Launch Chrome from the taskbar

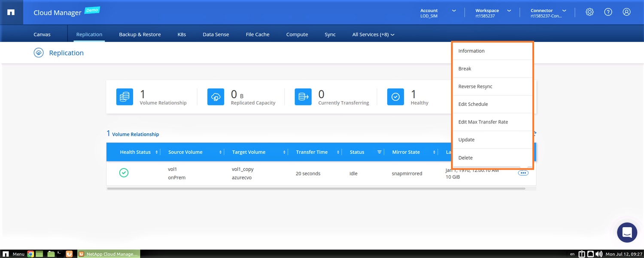[30, 254]
